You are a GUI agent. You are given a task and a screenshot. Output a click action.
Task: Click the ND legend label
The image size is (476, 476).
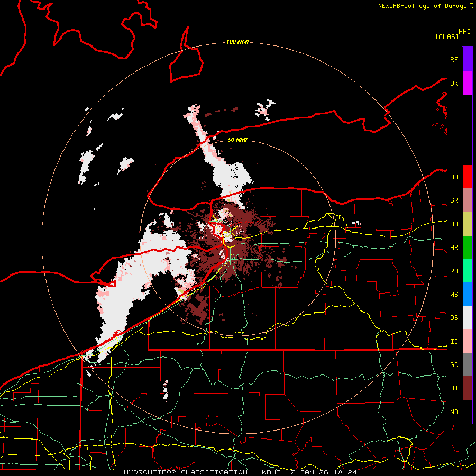click(x=454, y=411)
